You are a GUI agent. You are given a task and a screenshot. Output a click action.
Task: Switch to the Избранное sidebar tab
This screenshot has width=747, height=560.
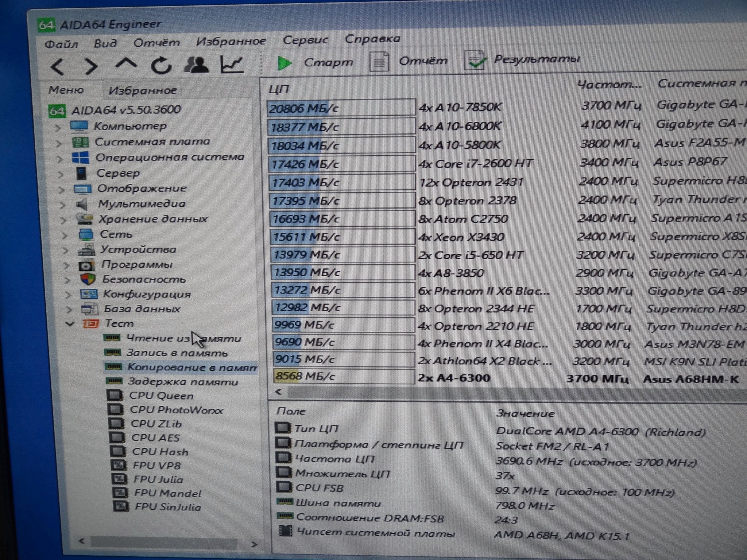coord(143,90)
